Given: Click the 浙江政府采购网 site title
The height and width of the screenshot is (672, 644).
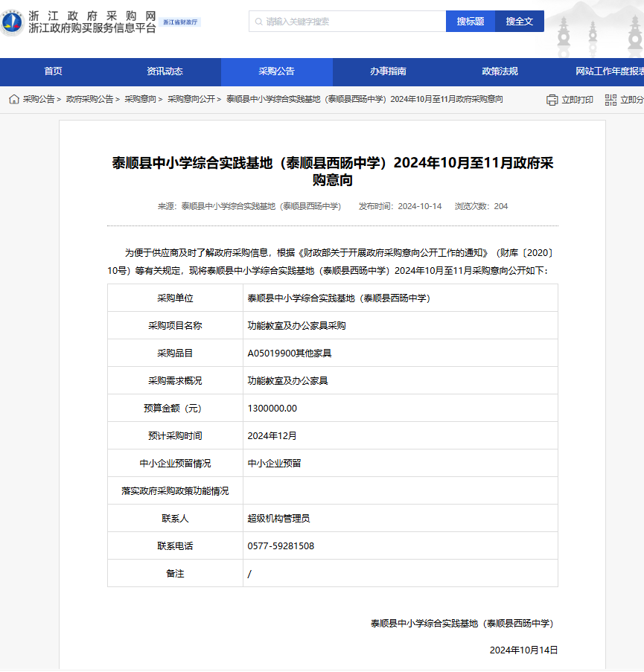Looking at the screenshot, I should (92, 16).
